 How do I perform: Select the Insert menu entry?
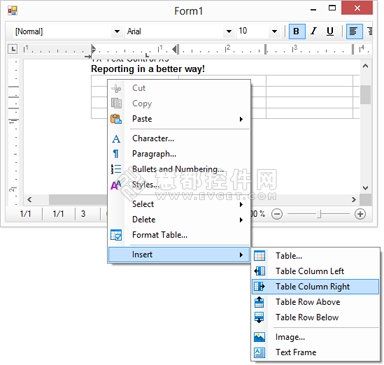click(179, 255)
